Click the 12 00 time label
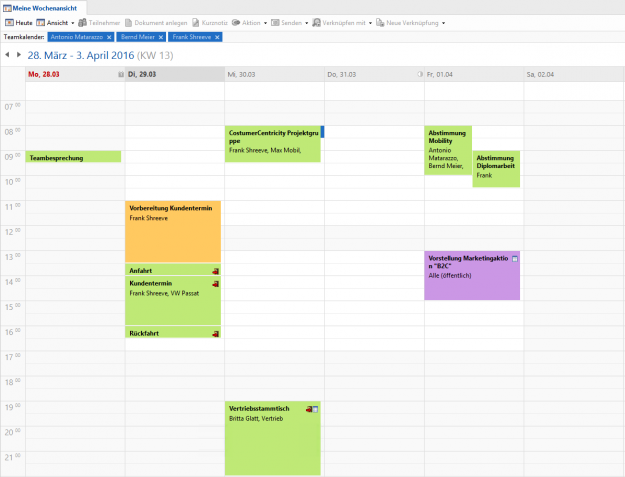 [12, 232]
